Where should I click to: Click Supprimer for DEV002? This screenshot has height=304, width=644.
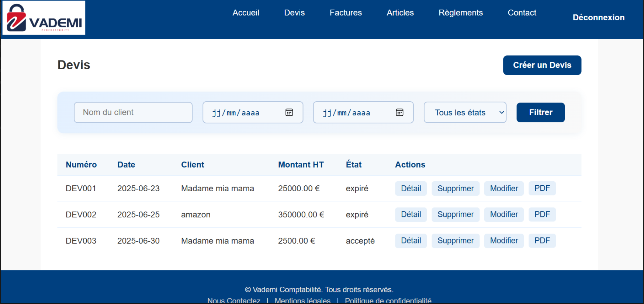456,214
